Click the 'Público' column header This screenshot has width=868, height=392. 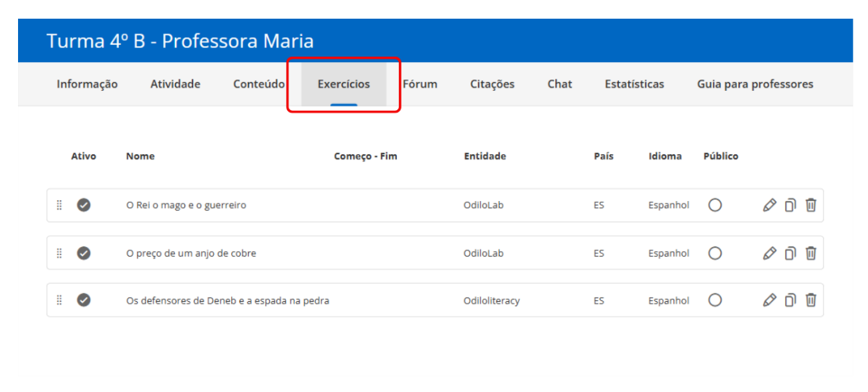pyautogui.click(x=721, y=156)
